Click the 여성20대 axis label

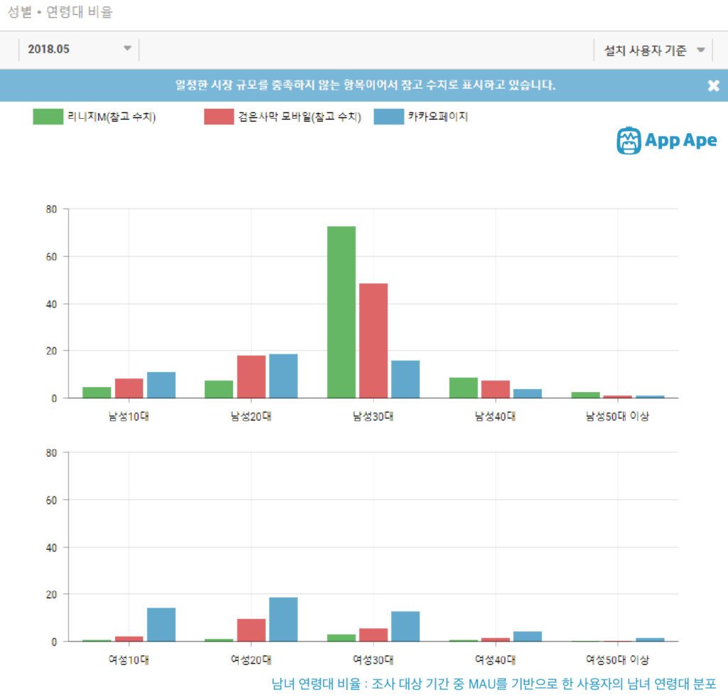tap(251, 659)
